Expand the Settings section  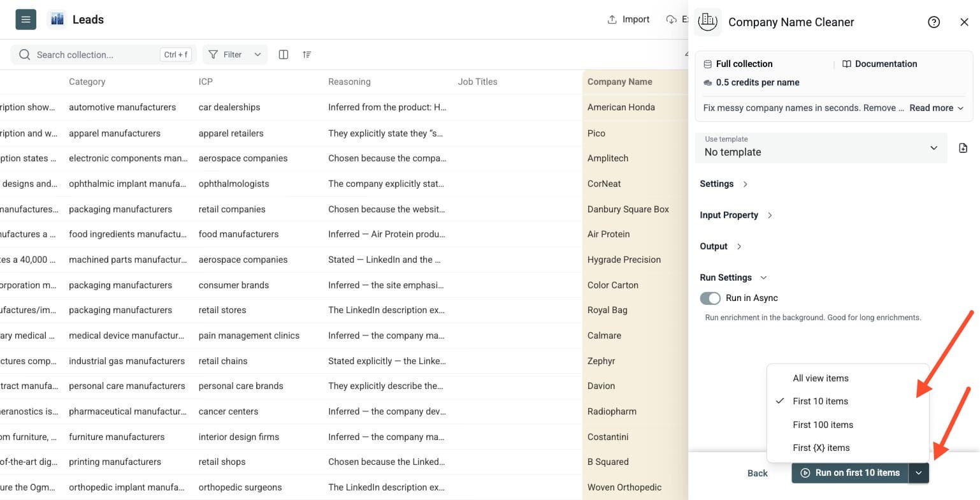tap(724, 184)
